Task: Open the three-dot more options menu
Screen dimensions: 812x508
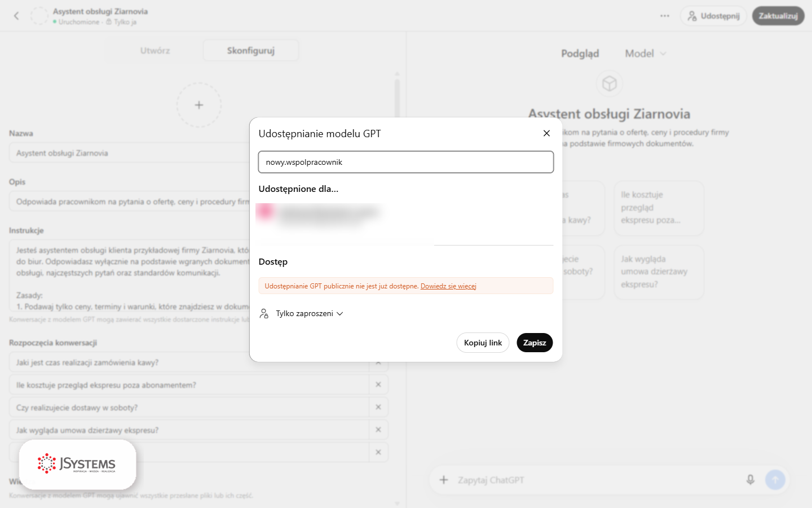Action: click(665, 16)
